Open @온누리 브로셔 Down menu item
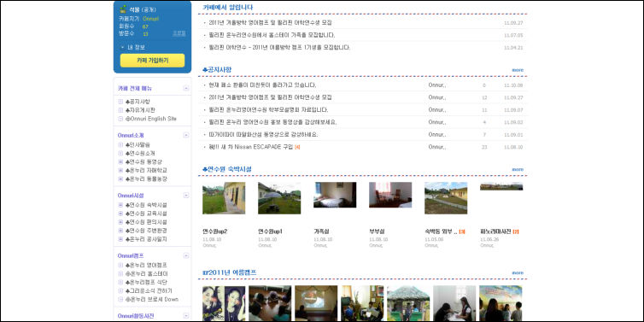This screenshot has width=644, height=322. click(152, 300)
